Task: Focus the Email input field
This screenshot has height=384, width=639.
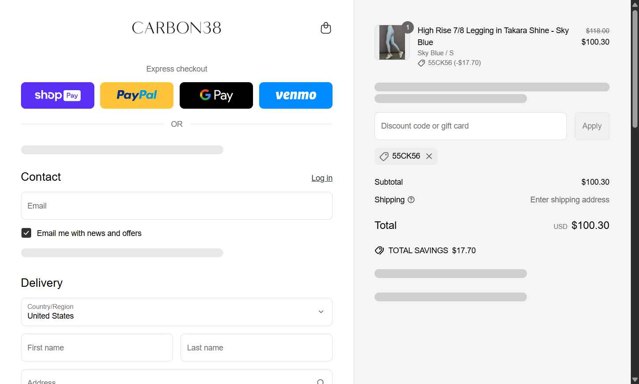Action: 176,206
